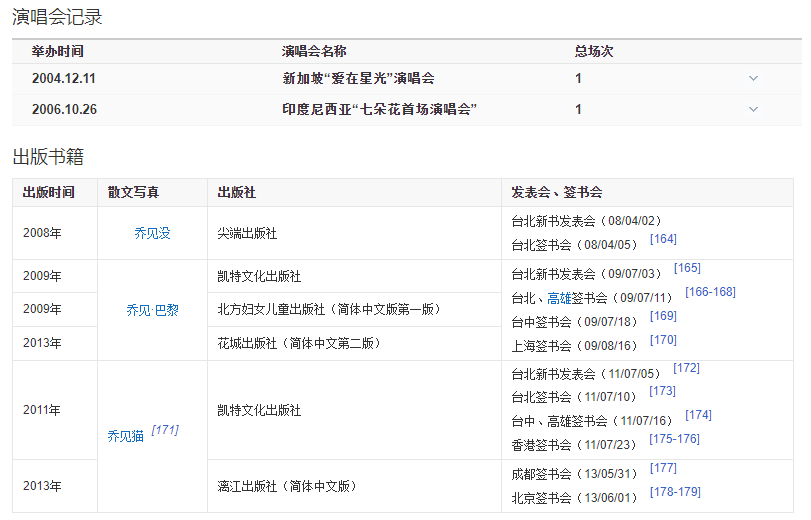
Task: Open citation reference [164]
Action: tap(663, 239)
